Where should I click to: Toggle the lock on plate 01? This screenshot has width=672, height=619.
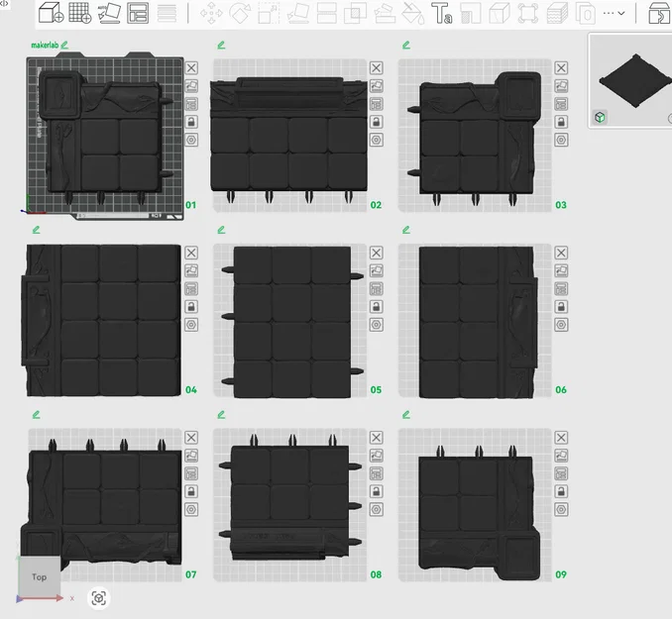[191, 122]
